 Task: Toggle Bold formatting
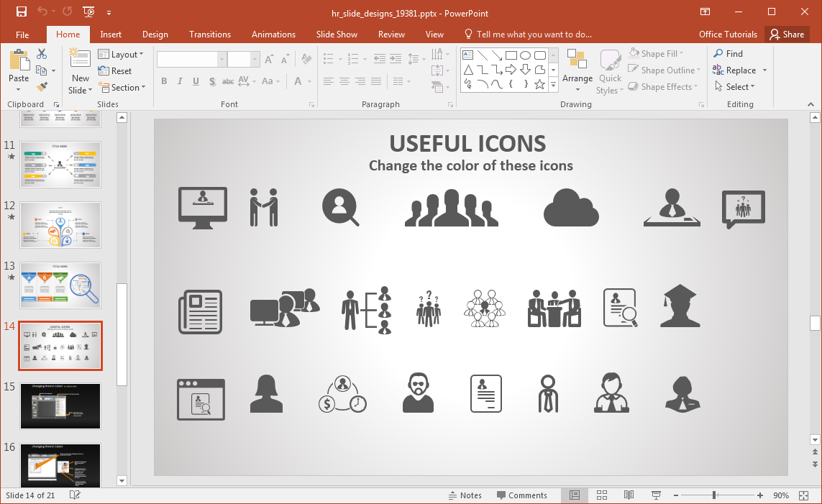(x=164, y=81)
